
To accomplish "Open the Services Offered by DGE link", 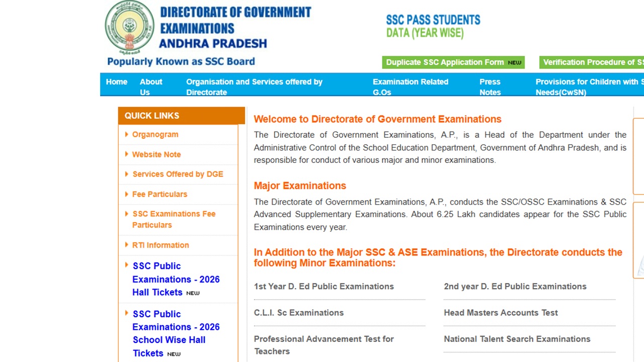I will click(x=178, y=174).
